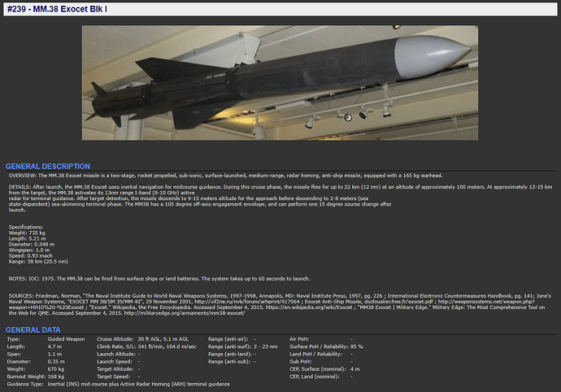Select the 'Speed: 0.93 mach' specification line
This screenshot has width=561, height=392.
point(30,255)
